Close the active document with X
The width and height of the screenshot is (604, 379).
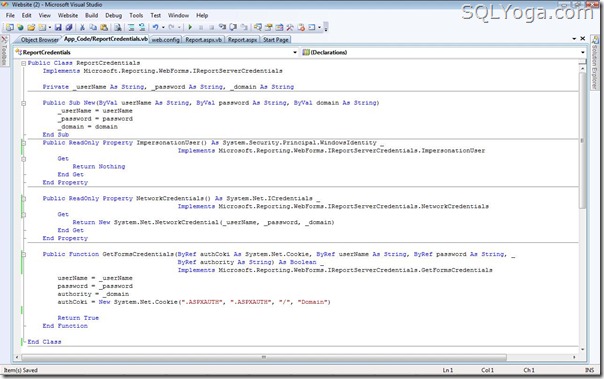coord(583,39)
